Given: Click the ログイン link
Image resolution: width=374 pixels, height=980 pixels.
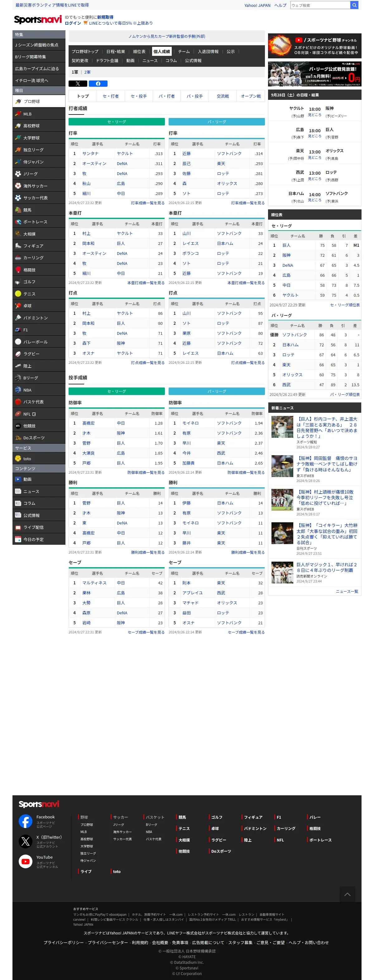Looking at the screenshot, I should click(x=73, y=23).
